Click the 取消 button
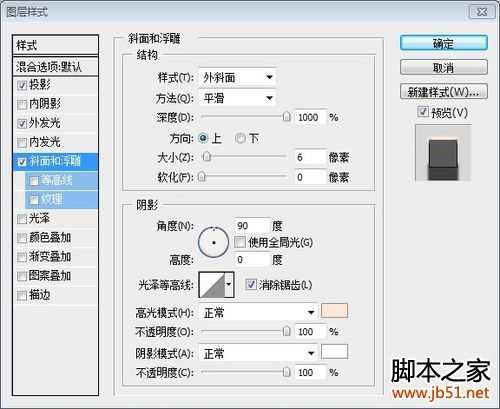 coord(444,67)
